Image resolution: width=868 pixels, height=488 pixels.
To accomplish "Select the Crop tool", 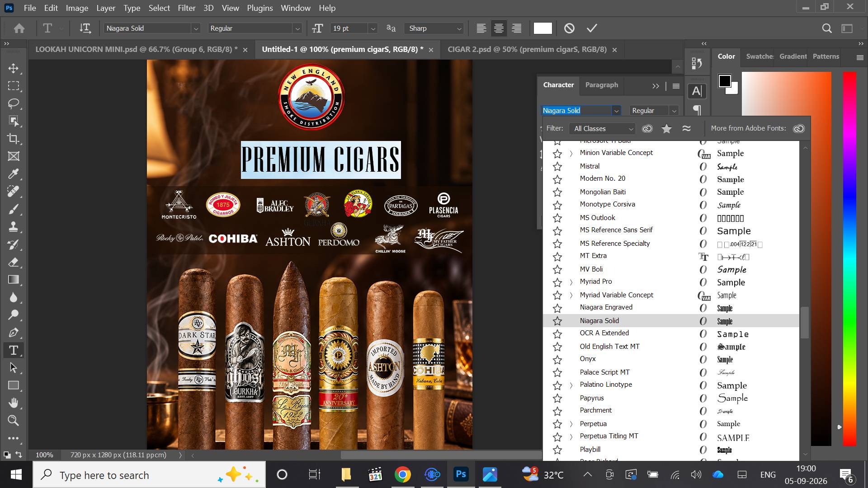I will click(x=13, y=139).
